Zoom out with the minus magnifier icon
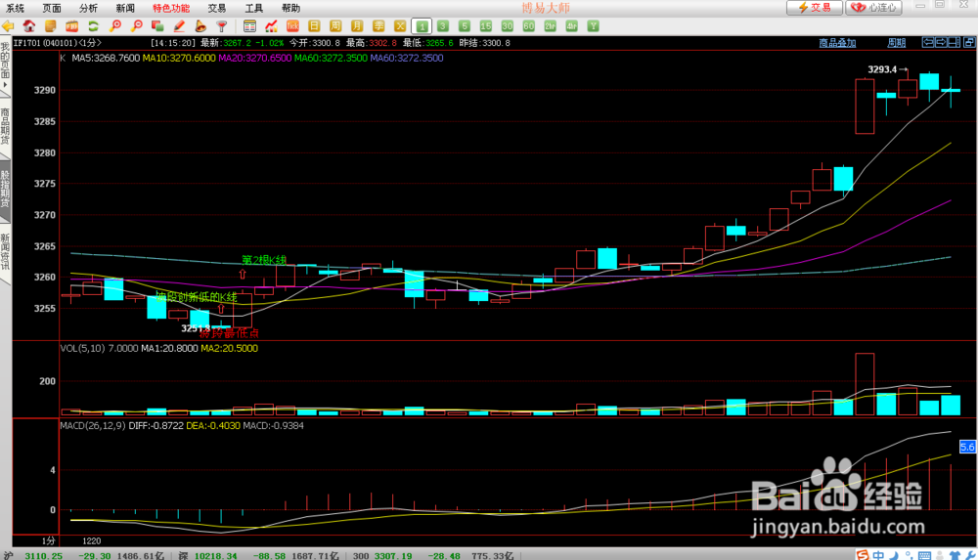 point(136,26)
